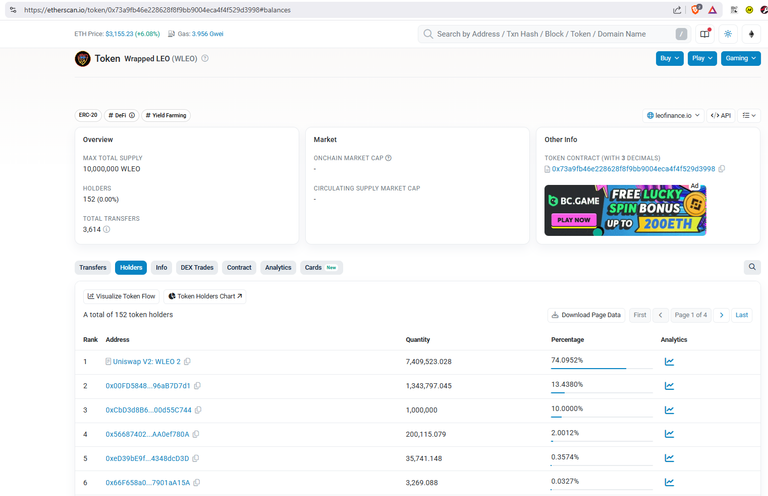Screen dimensions: 768x496
Task: Click the Brave rewards triangle icon
Action: point(713,10)
